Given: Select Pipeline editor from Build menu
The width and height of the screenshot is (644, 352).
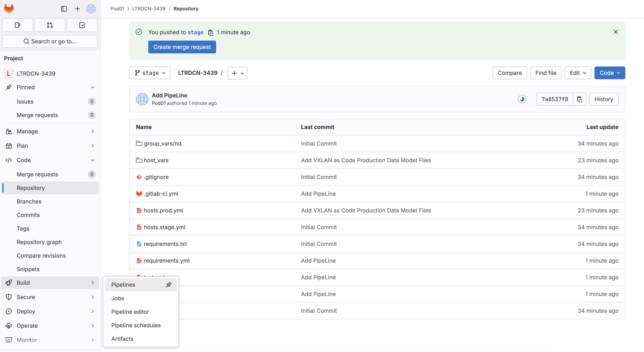Looking at the screenshot, I should click(x=130, y=312).
